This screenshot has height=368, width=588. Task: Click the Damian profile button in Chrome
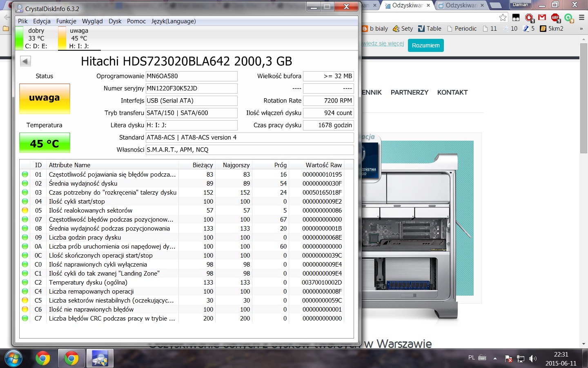[520, 4]
